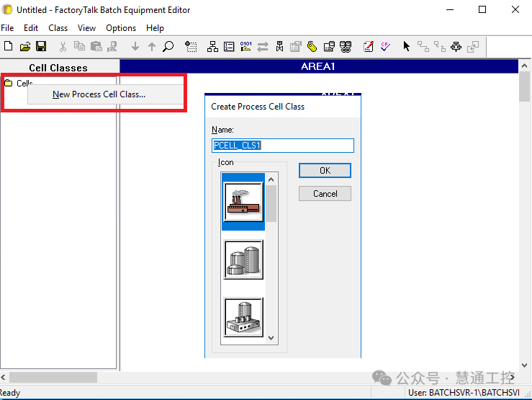The width and height of the screenshot is (532, 400).
Task: Click the horizontal scrollbar left arrow
Action: (x=4, y=377)
